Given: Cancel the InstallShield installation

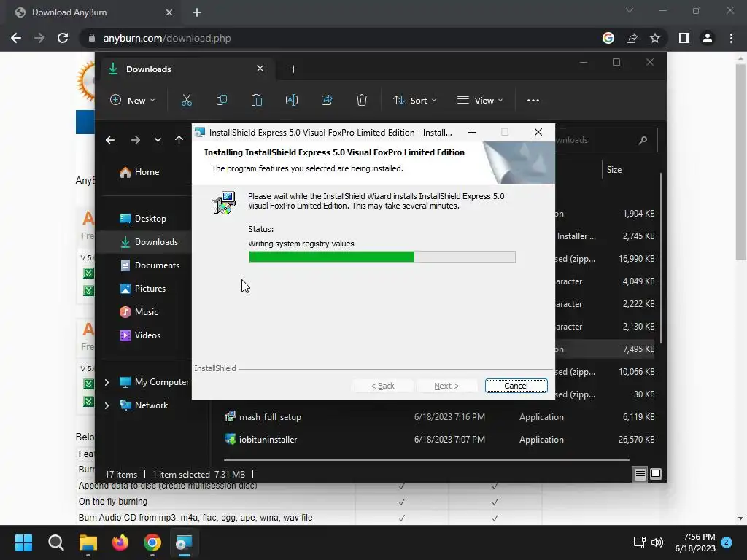Looking at the screenshot, I should [x=516, y=386].
